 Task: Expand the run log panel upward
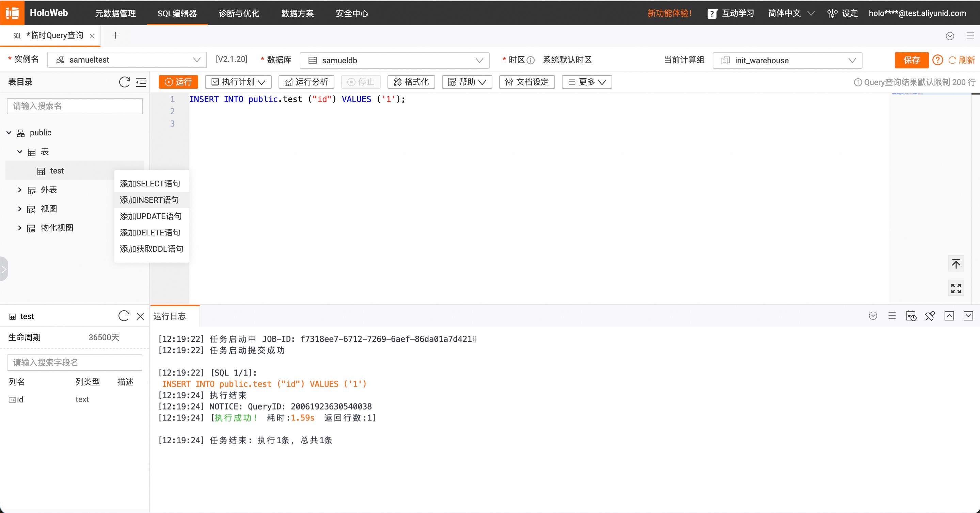click(x=949, y=316)
